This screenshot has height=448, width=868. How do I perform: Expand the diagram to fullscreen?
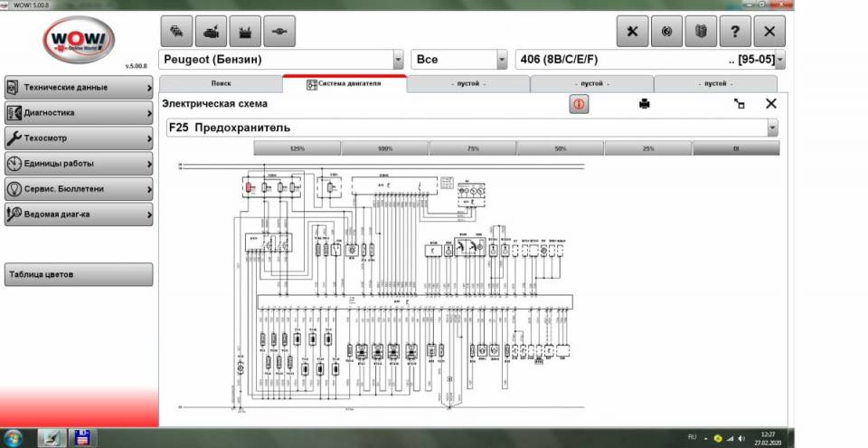pos(740,104)
